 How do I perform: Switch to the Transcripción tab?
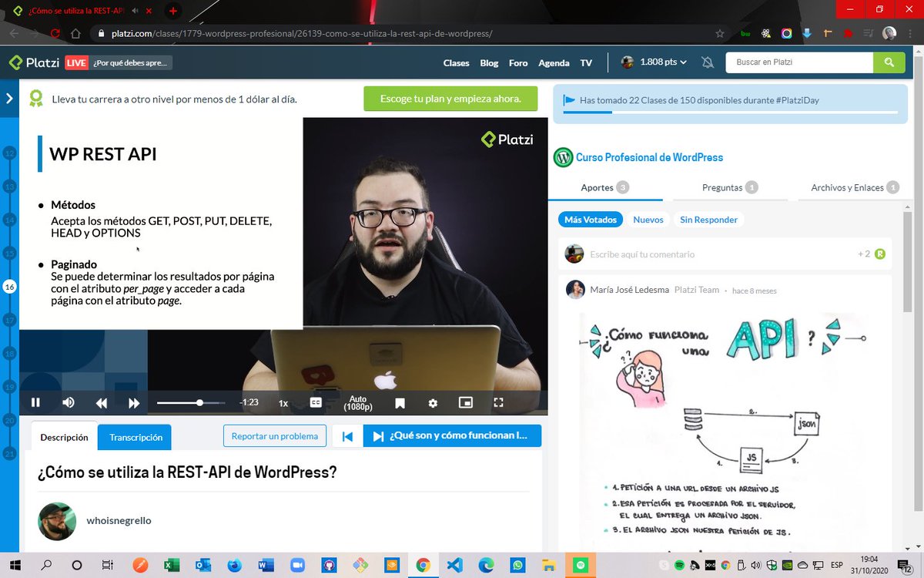tap(136, 437)
